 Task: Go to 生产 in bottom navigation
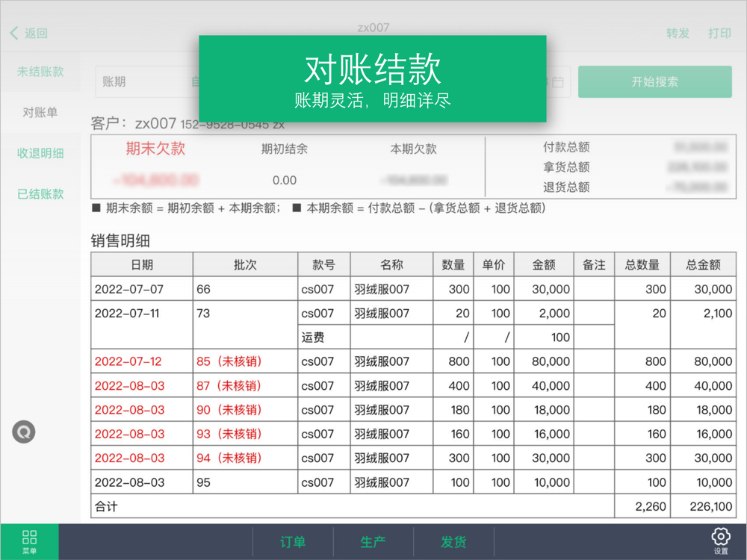(x=373, y=542)
